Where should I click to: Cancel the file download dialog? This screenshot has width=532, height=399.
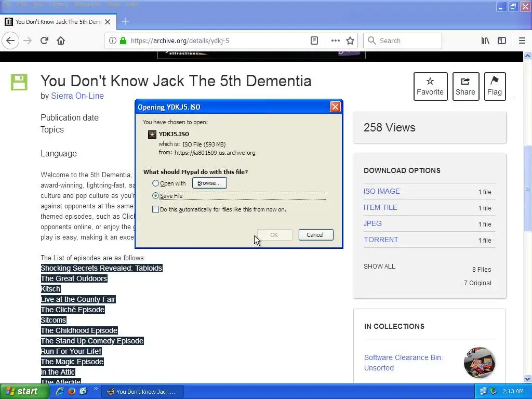[x=315, y=235]
